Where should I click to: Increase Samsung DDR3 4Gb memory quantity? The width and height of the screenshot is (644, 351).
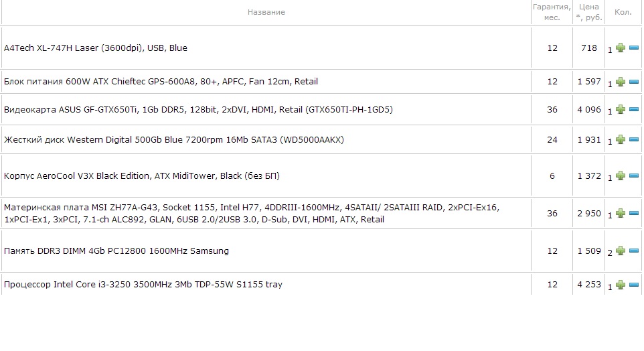coord(621,251)
